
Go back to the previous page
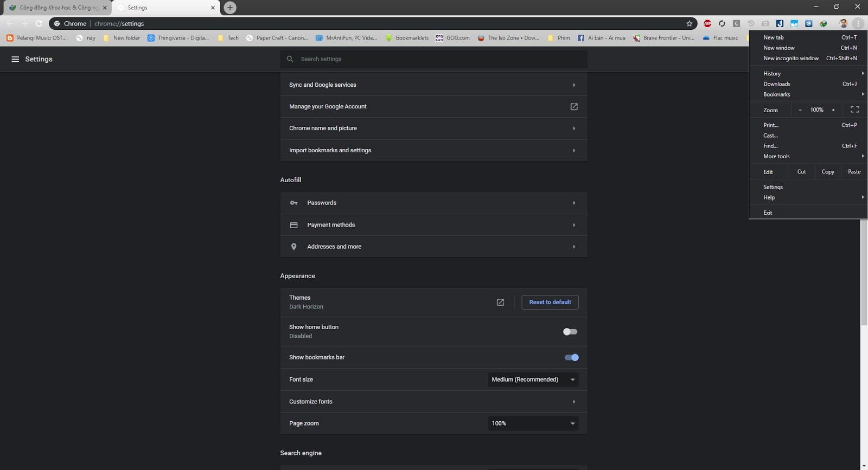click(x=10, y=23)
